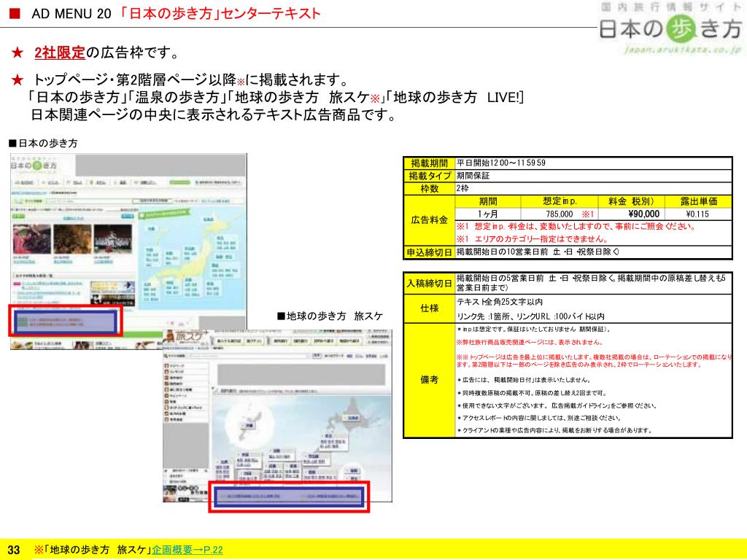
Task: Select the red note about エリアのカテゴリー指定
Action: (x=532, y=239)
